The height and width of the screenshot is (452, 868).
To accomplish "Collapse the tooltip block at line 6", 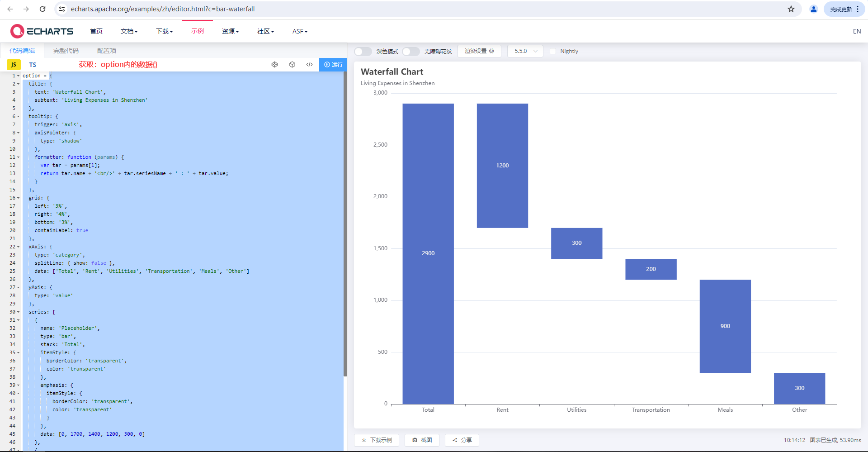I will coord(19,117).
